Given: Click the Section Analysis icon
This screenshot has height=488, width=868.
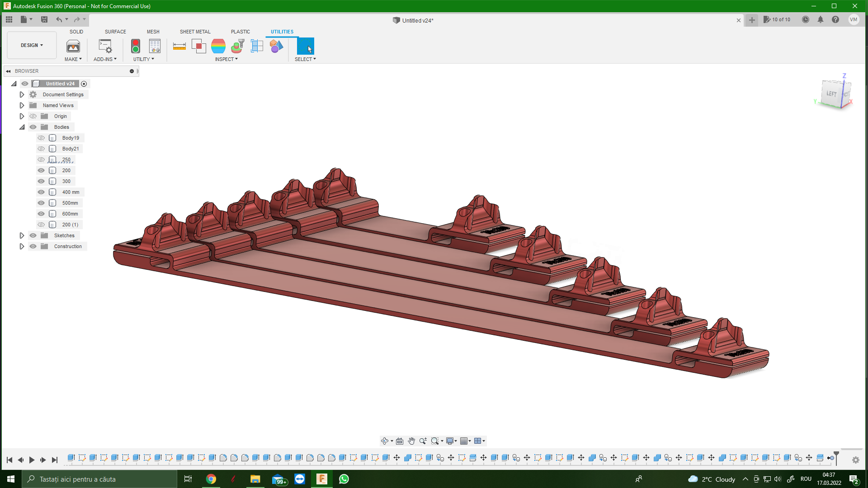Looking at the screenshot, I should pyautogui.click(x=257, y=46).
